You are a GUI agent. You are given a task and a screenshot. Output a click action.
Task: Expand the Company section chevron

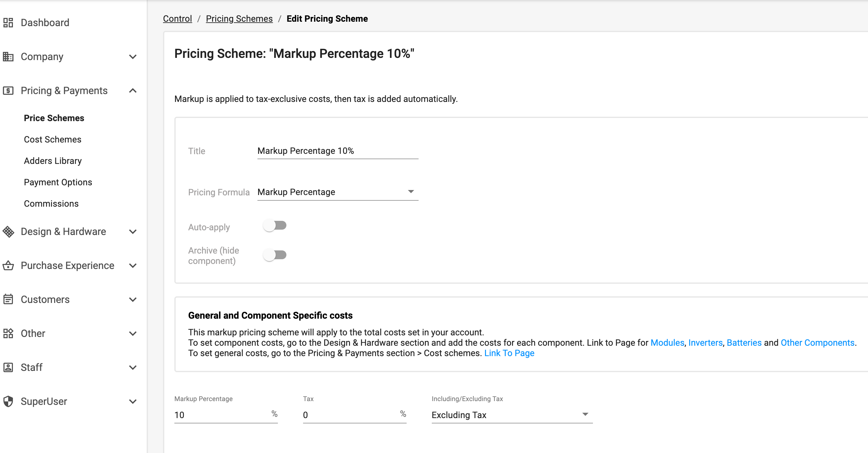tap(133, 57)
